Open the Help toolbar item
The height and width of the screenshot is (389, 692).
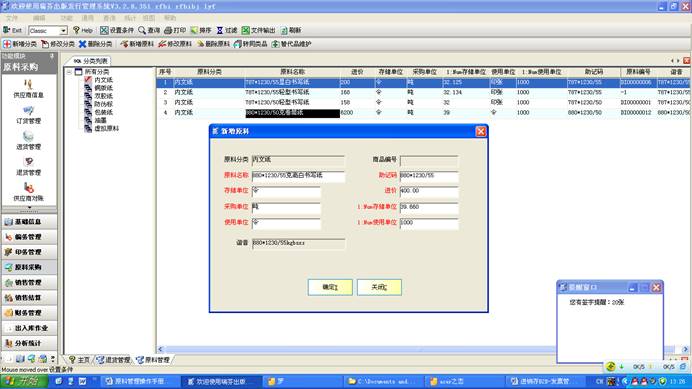(x=83, y=30)
